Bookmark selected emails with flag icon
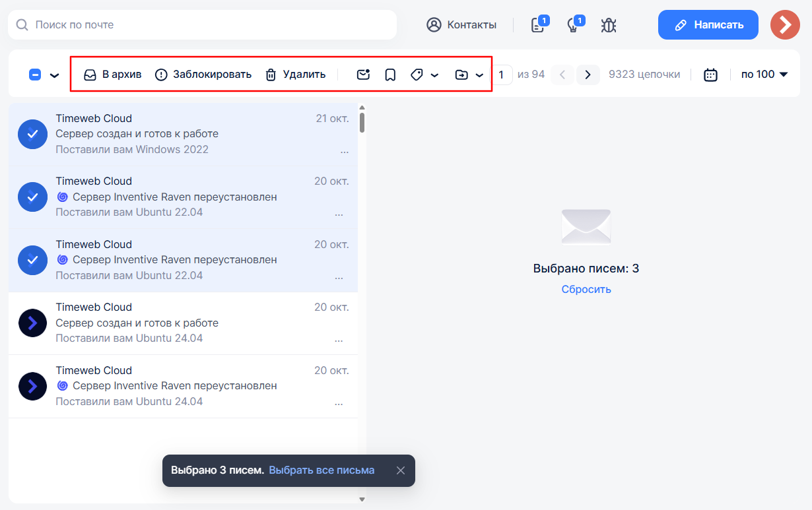Screen dimensions: 812x510 (390, 75)
